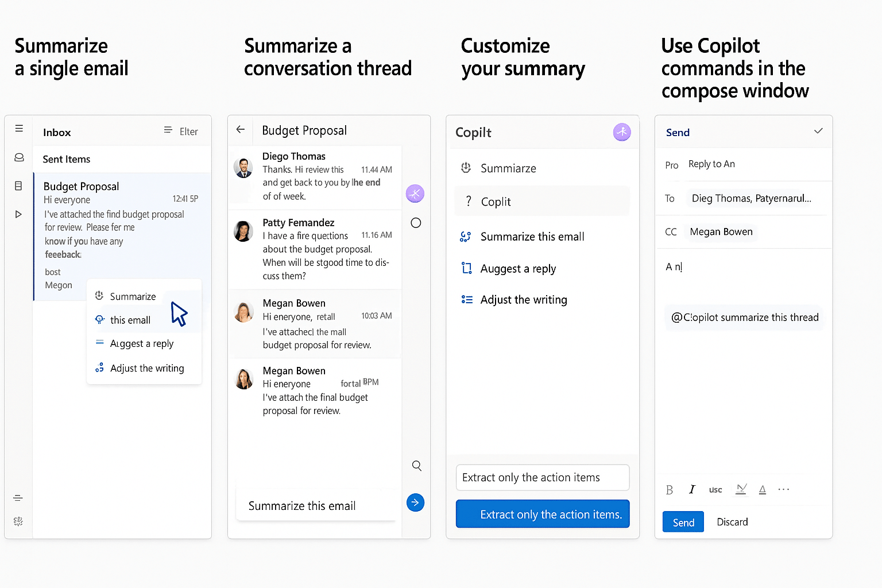Expand the Send options chevron
The height and width of the screenshot is (588, 882).
coord(818,131)
